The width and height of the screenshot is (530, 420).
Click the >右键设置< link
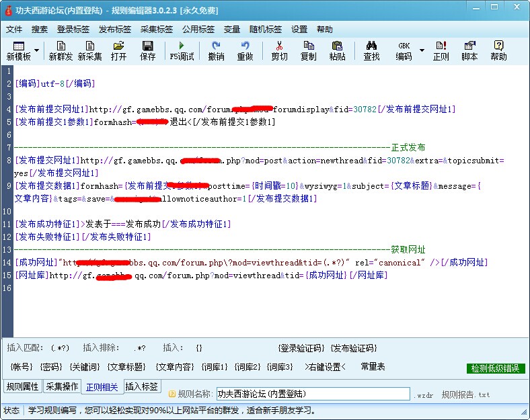(325, 367)
